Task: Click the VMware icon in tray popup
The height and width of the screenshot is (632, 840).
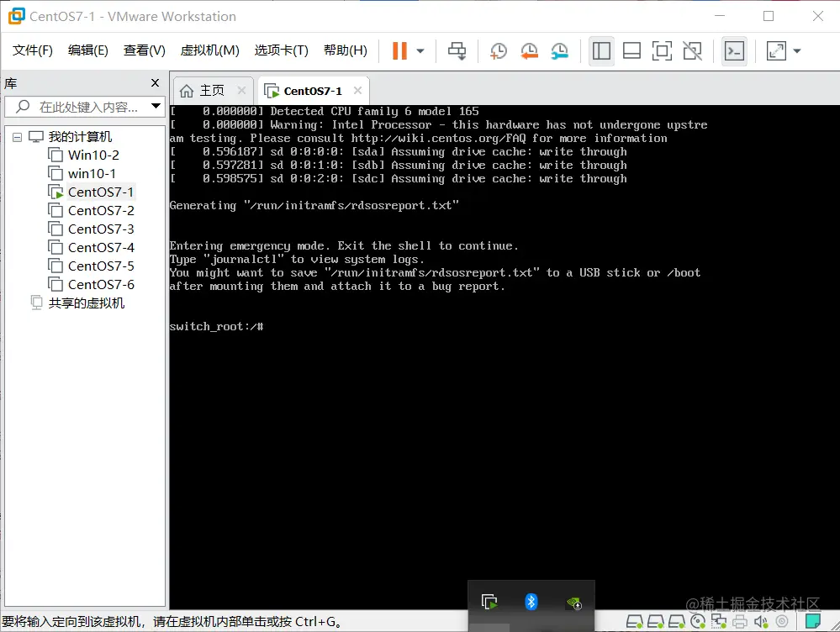Action: point(489,602)
